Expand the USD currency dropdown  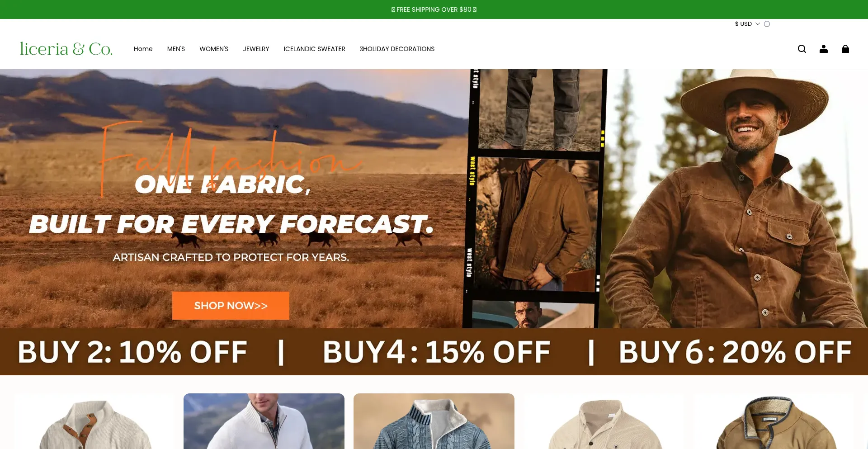(x=747, y=24)
